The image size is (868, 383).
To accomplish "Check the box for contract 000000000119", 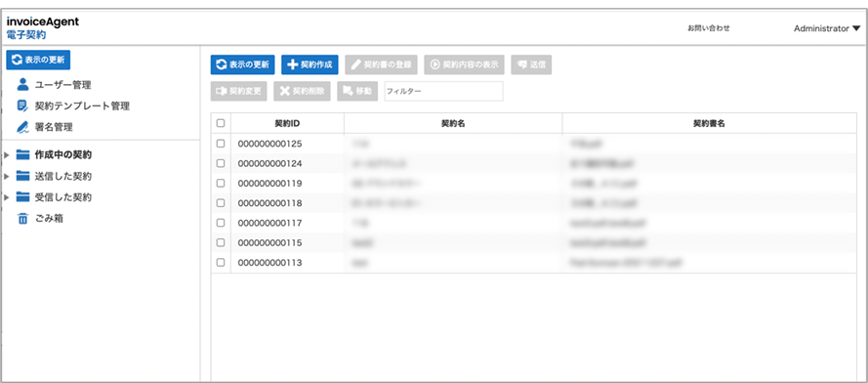I will coord(221,183).
